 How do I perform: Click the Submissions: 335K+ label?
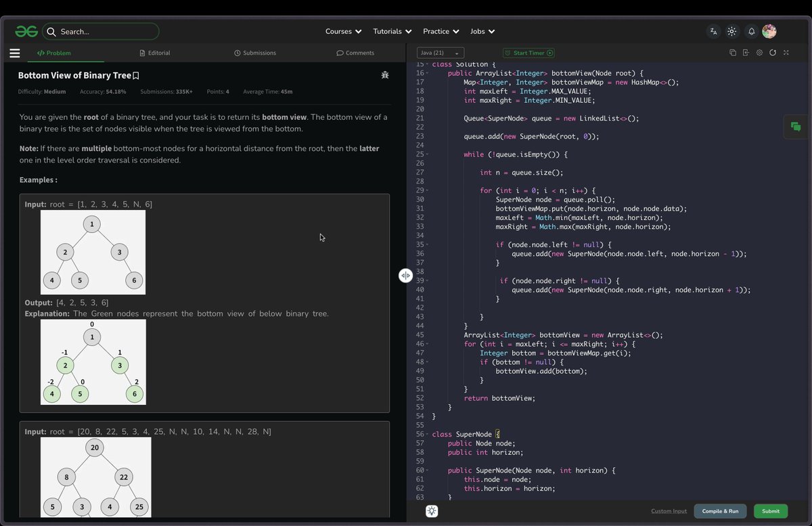[x=166, y=91]
